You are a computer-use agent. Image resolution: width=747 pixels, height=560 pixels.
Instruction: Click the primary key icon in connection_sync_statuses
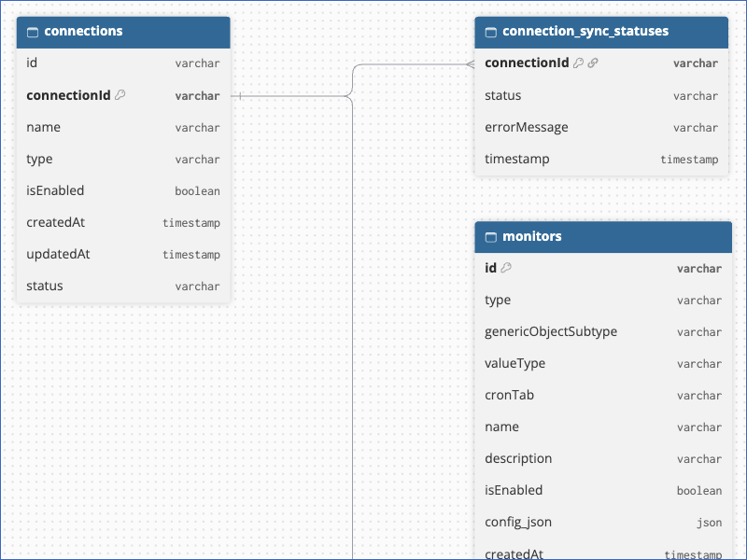click(578, 63)
